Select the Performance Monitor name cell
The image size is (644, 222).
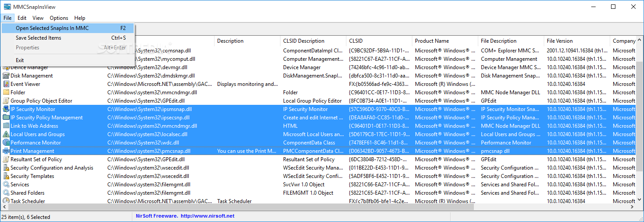click(x=36, y=143)
